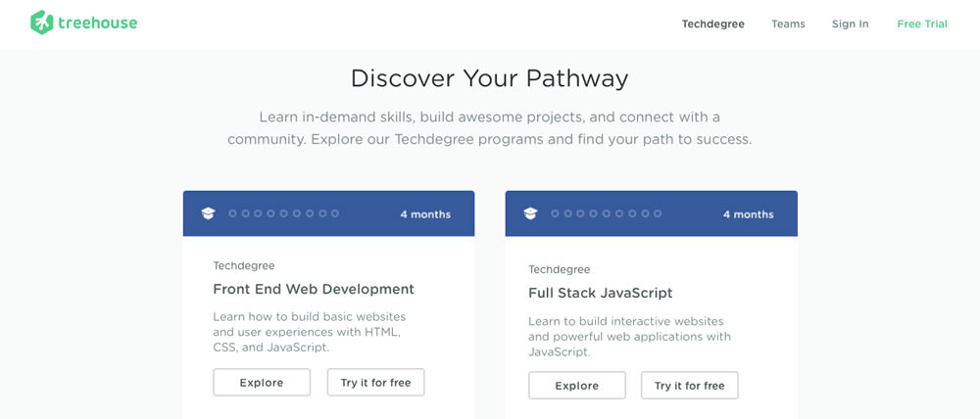Click the graduation cap on Front End card

pyautogui.click(x=208, y=213)
